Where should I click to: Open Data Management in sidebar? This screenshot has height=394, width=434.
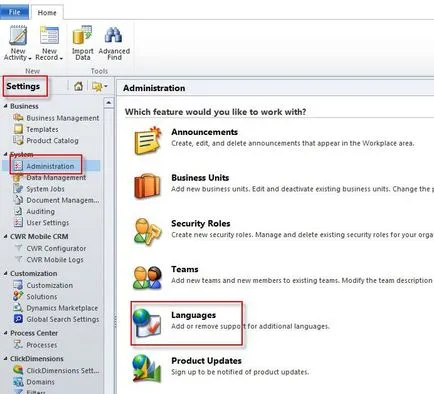pyautogui.click(x=56, y=178)
